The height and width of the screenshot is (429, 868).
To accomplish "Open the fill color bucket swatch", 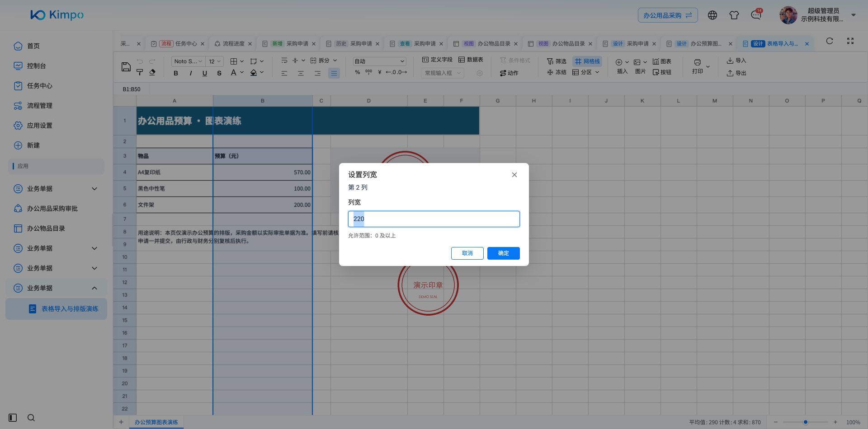I will (x=254, y=73).
